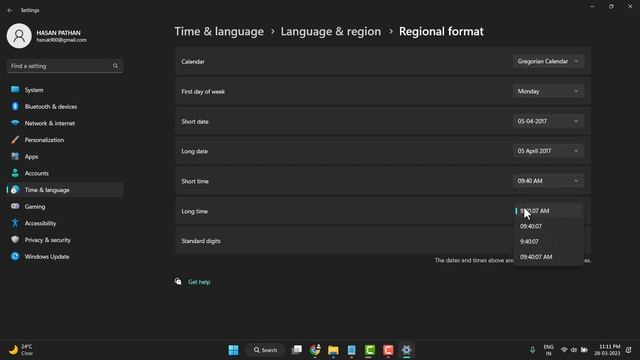This screenshot has height=360, width=640.
Task: Open File Explorer from taskbar
Action: click(x=333, y=350)
